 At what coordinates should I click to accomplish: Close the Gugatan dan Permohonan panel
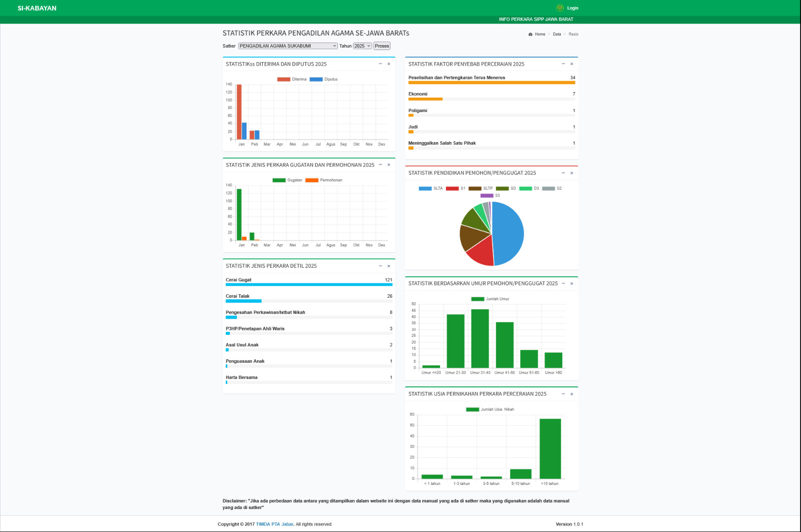388,165
